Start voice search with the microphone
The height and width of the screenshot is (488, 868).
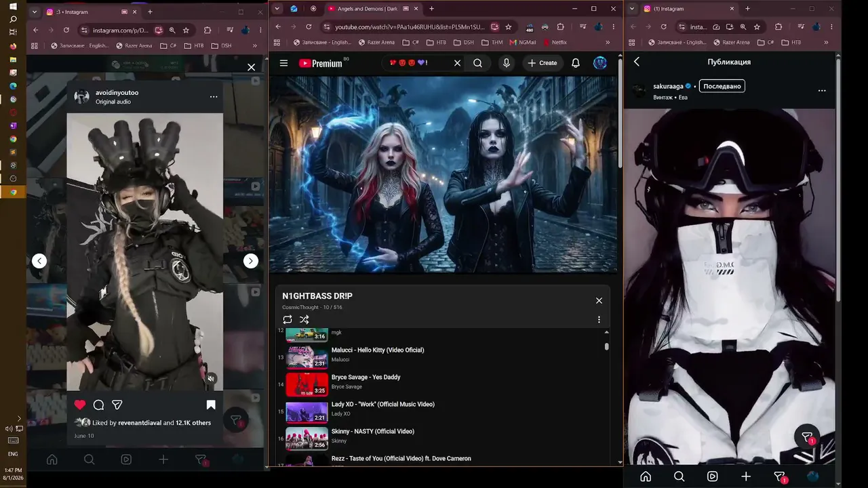coord(506,63)
